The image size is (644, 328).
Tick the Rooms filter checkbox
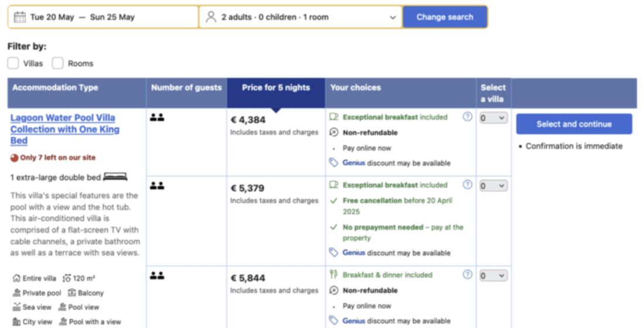click(x=57, y=63)
